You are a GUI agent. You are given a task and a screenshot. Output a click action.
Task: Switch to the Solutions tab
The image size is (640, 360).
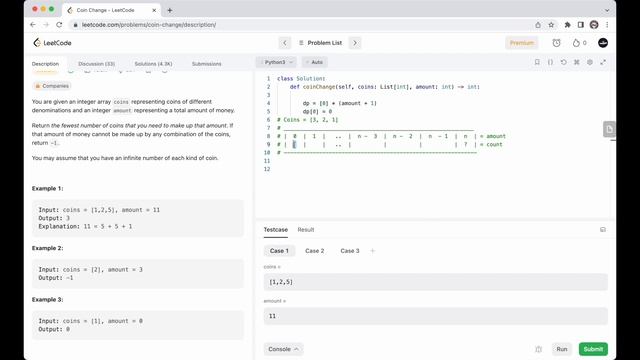point(153,64)
